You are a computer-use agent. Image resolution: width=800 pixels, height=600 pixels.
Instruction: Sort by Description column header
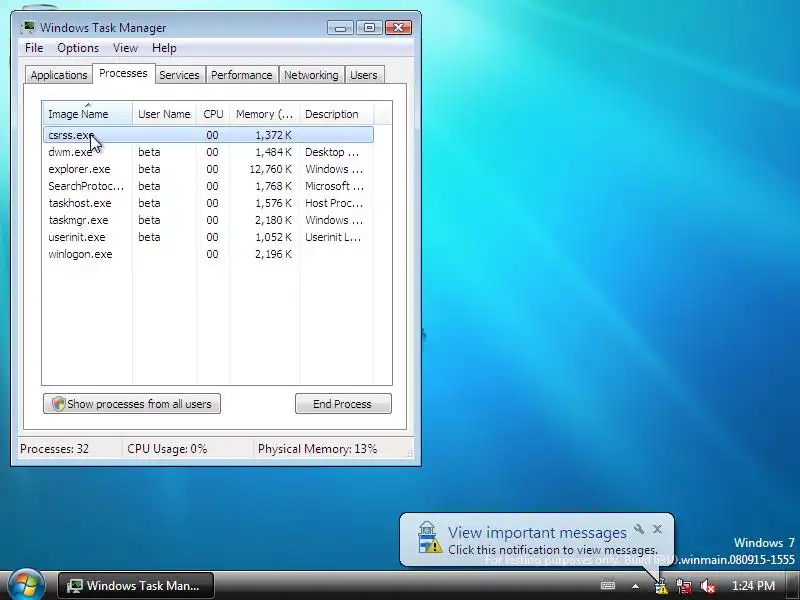tap(337, 114)
